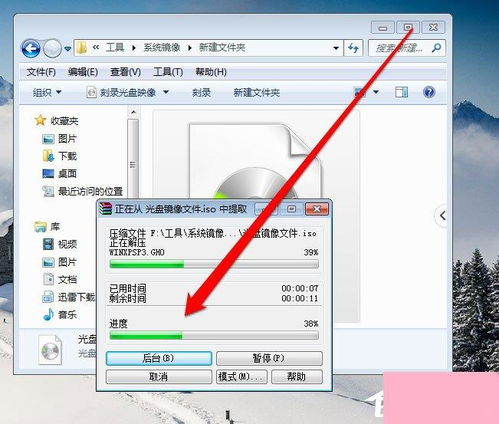Click the navigation pane scrollbar thumb
Viewport: 499px width, 424px height.
click(133, 159)
